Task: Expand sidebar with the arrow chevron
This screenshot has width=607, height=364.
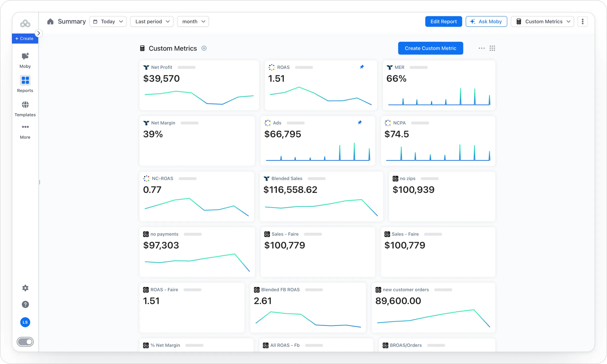Action: (39, 33)
